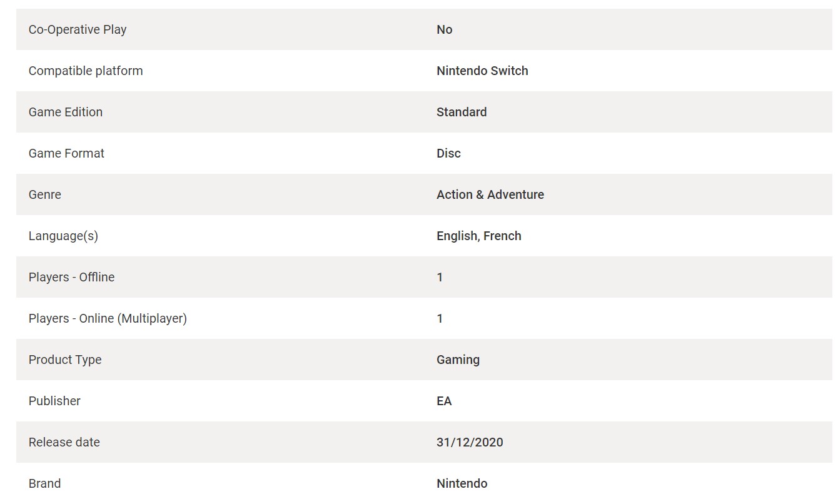Select the Standard edition value

(462, 112)
